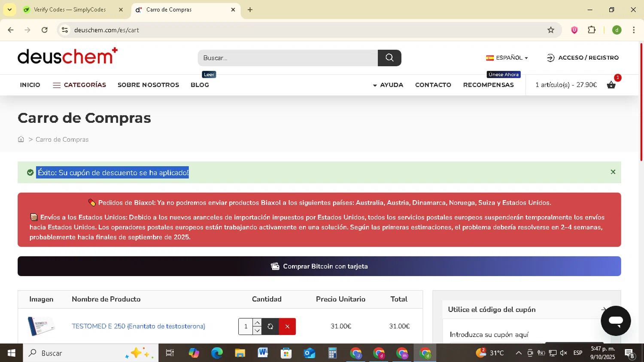Click the muted volume tray icon
Screen dimensions: 644x362
click(x=564, y=353)
